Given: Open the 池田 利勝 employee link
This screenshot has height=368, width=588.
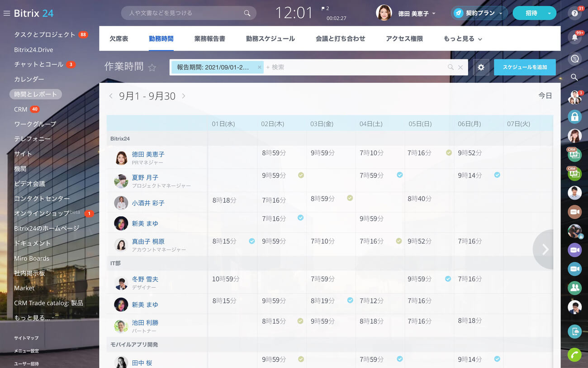Looking at the screenshot, I should point(145,323).
